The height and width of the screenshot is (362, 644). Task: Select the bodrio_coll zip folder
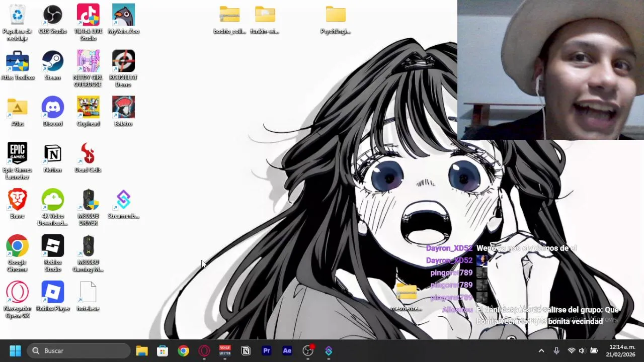click(229, 20)
